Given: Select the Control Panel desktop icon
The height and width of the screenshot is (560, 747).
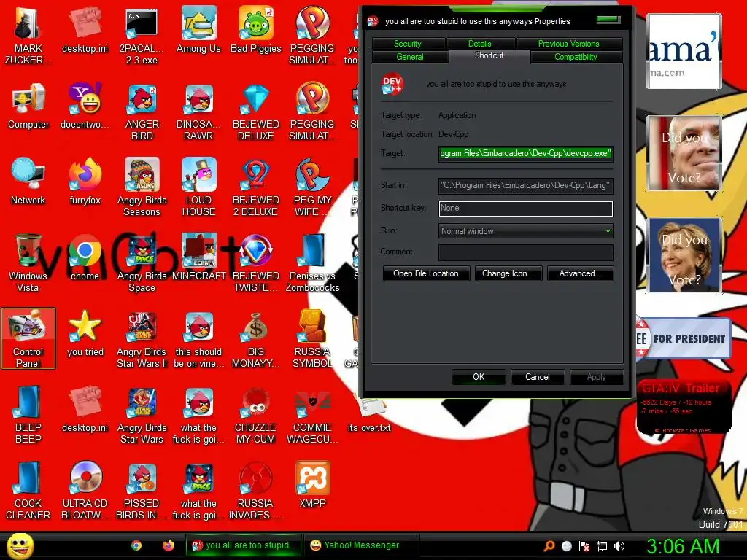Looking at the screenshot, I should pos(28,338).
